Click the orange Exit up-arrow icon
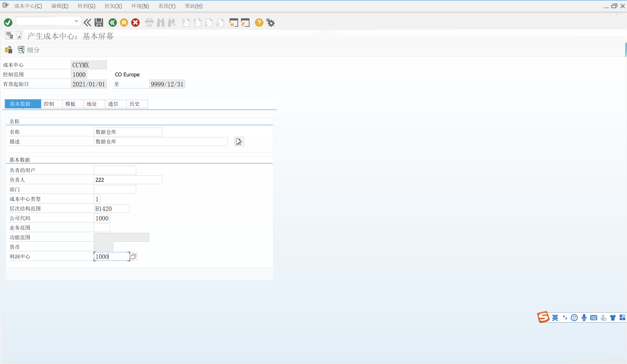The width and height of the screenshot is (627, 364). click(x=124, y=23)
